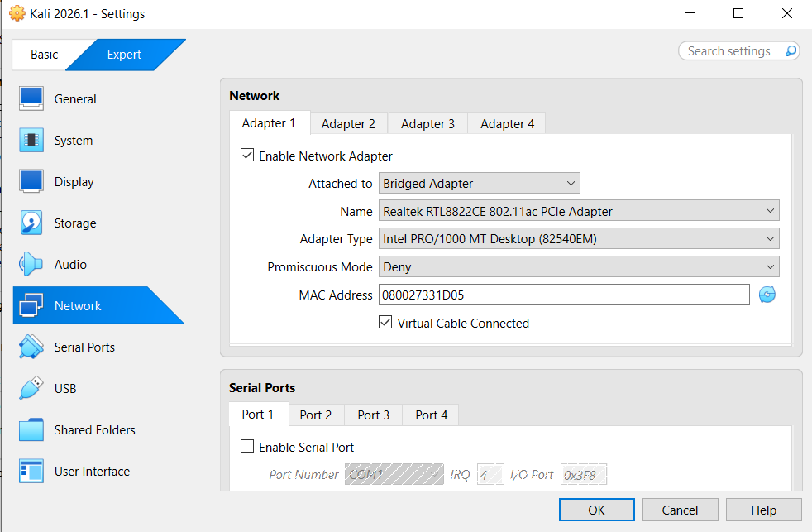The image size is (812, 532).
Task: Click the USB plug icon
Action: (x=31, y=389)
